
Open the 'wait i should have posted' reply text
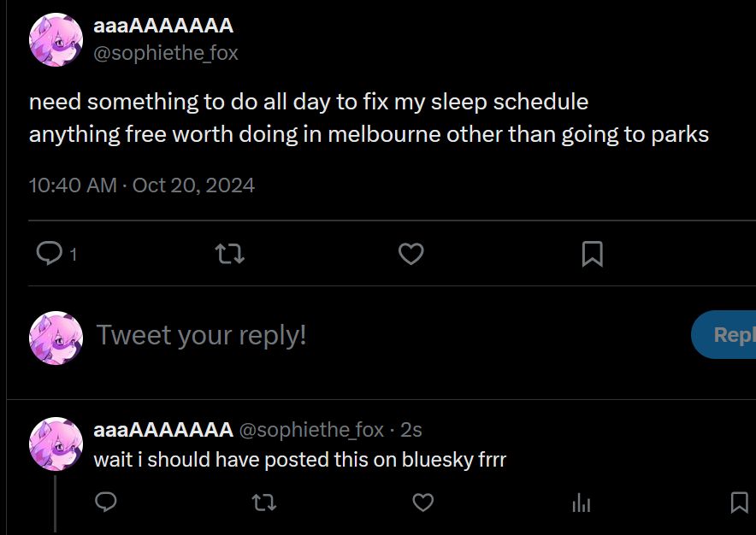point(300,459)
